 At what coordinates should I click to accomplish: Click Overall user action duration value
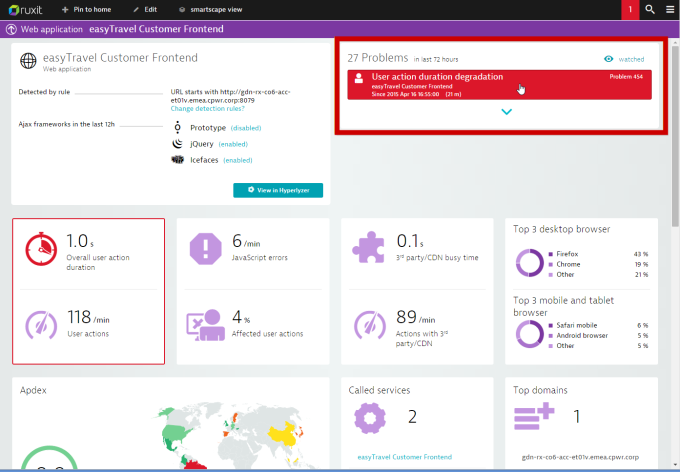(x=80, y=241)
